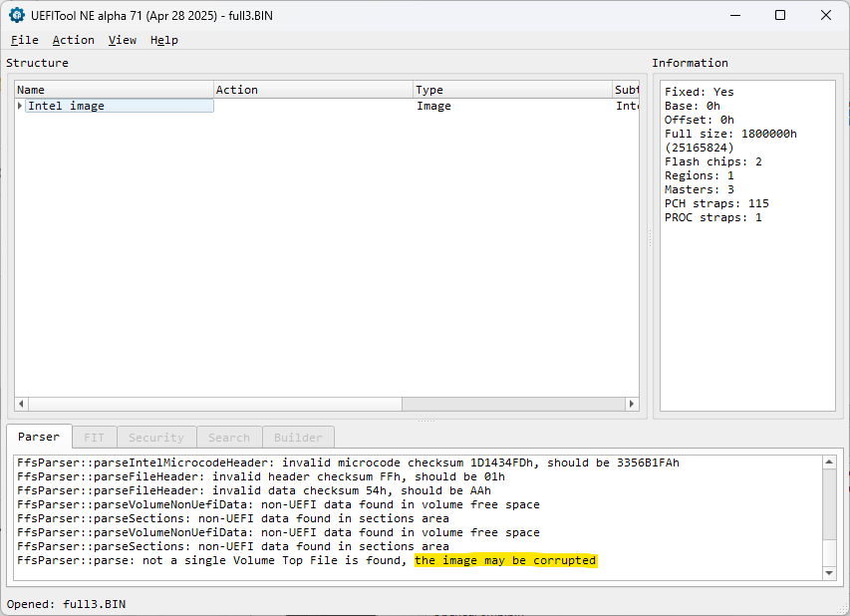Click the Type column header
The height and width of the screenshot is (616, 850).
[513, 90]
